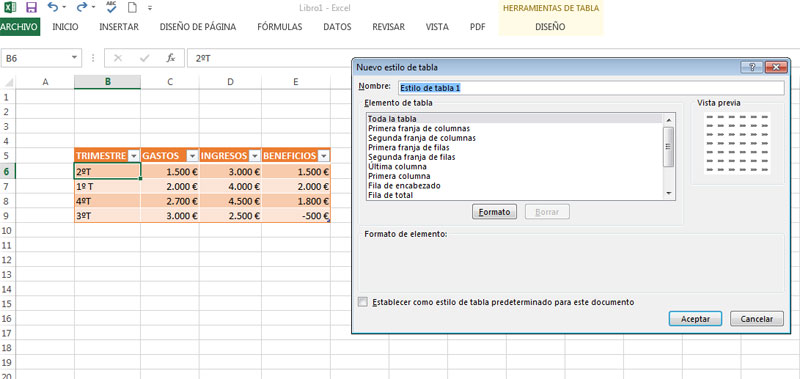Image resolution: width=800 pixels, height=379 pixels.
Task: Select the cell containing 4ºT
Action: coord(107,201)
